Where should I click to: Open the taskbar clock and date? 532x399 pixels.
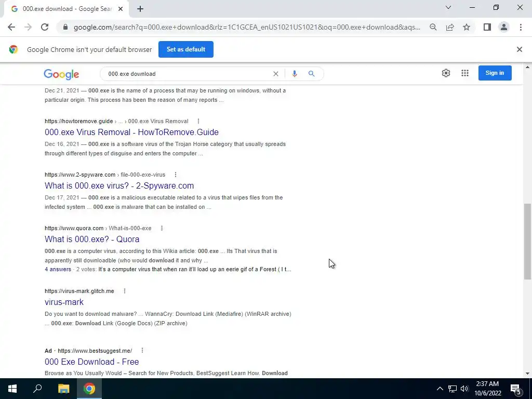pyautogui.click(x=487, y=389)
